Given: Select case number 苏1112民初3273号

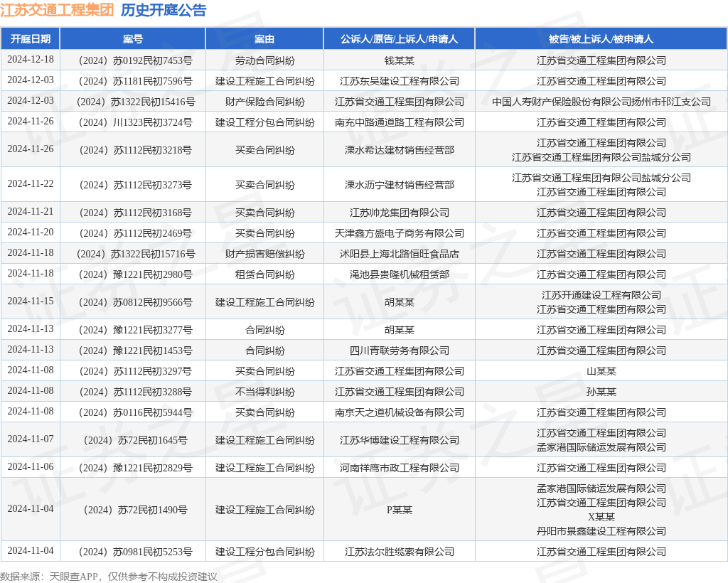Looking at the screenshot, I should click(x=136, y=185).
